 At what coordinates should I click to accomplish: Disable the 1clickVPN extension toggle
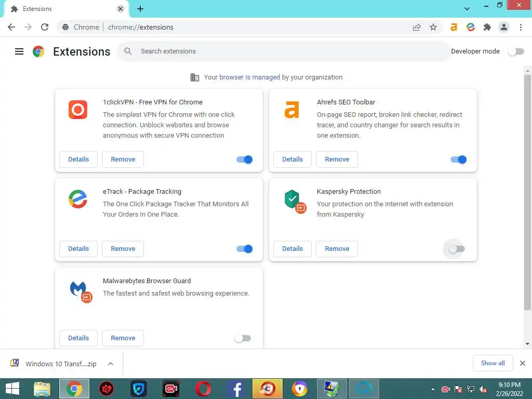click(x=244, y=159)
